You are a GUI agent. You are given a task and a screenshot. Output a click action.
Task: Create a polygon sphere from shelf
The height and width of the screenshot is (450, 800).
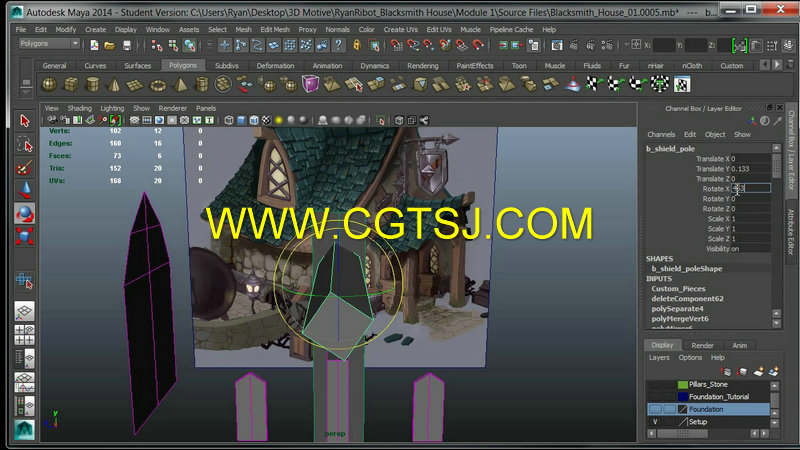click(x=49, y=84)
